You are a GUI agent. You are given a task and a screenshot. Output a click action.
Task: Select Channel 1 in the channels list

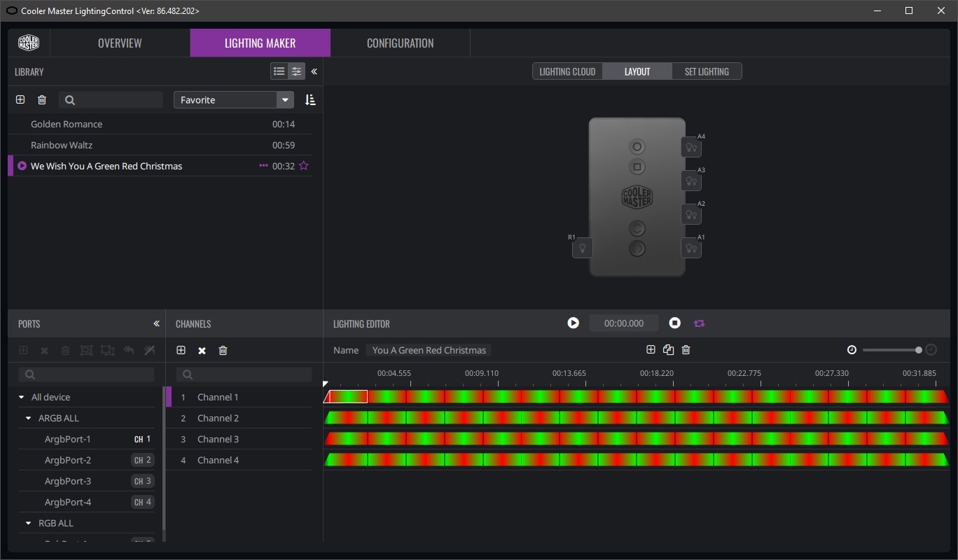point(239,397)
